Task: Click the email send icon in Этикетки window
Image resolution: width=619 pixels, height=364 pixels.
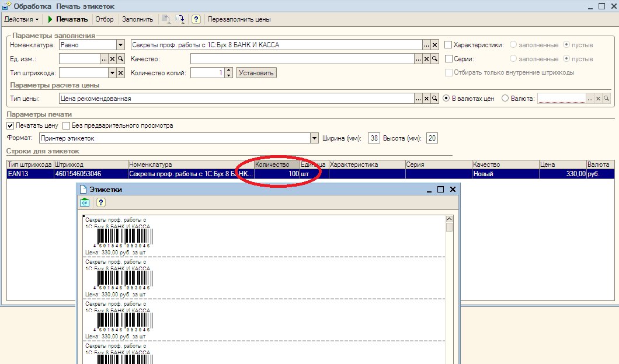Action: coord(85,202)
